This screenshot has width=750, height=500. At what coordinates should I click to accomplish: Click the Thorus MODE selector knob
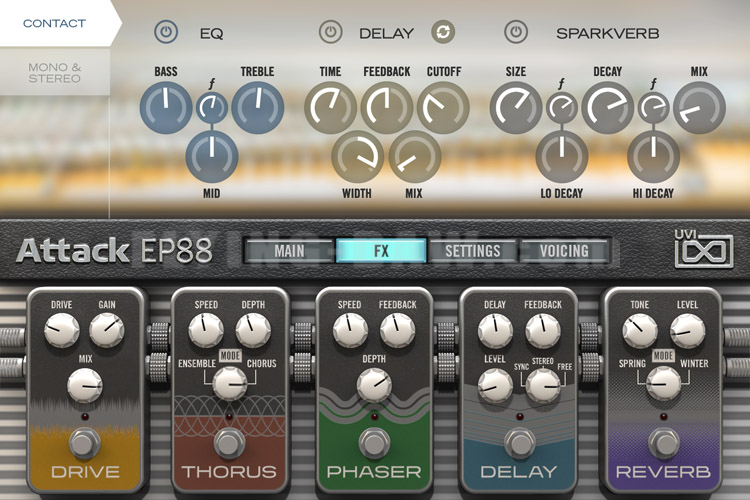tap(230, 384)
